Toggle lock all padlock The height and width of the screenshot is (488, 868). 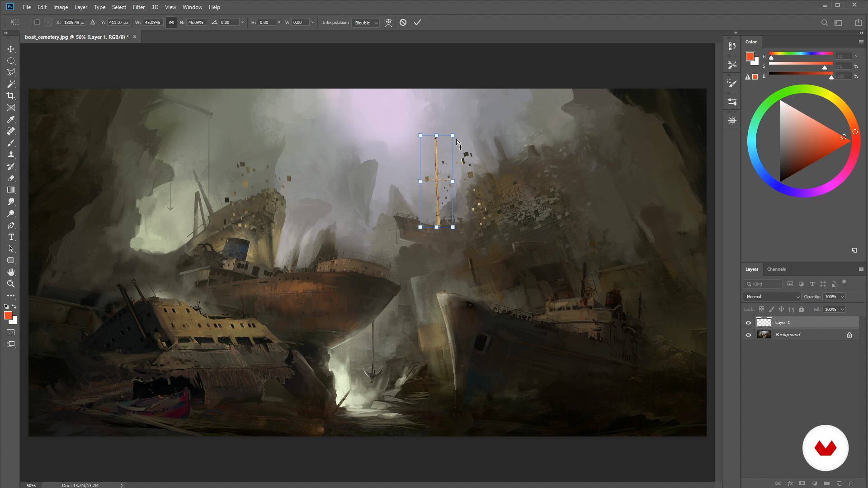(802, 309)
